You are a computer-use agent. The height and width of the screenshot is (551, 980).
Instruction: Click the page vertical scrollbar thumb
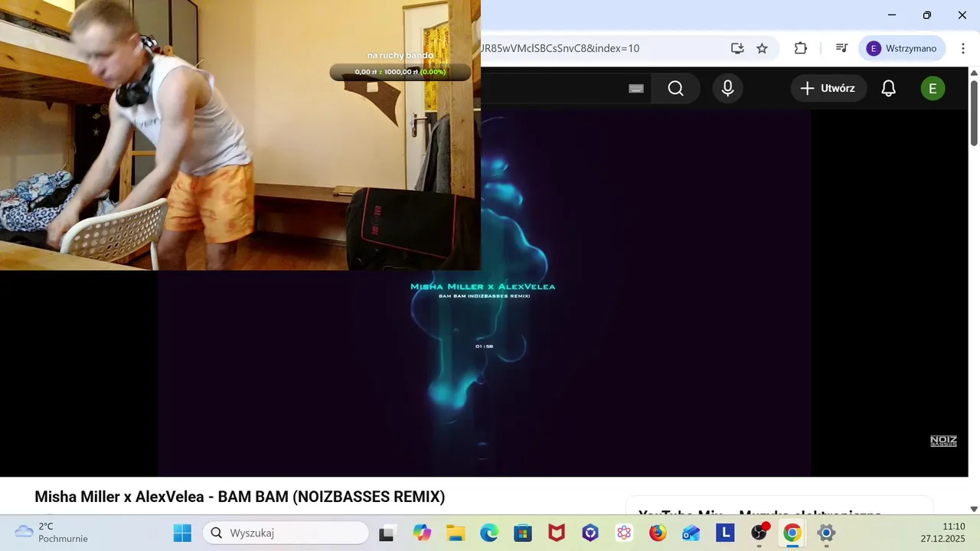974,112
